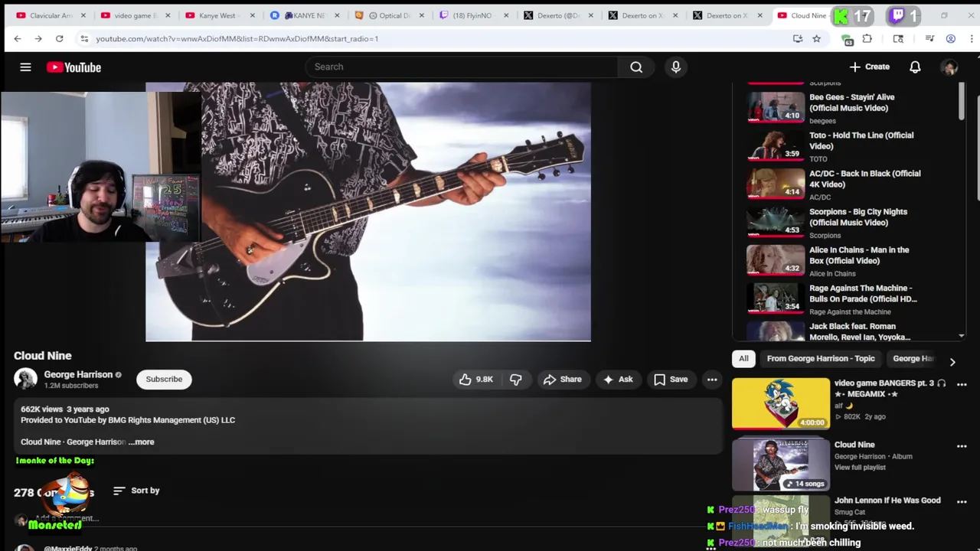Screen dimensions: 980x551
Task: Open the Cloud Nine album playlist thumbnail
Action: (x=781, y=465)
